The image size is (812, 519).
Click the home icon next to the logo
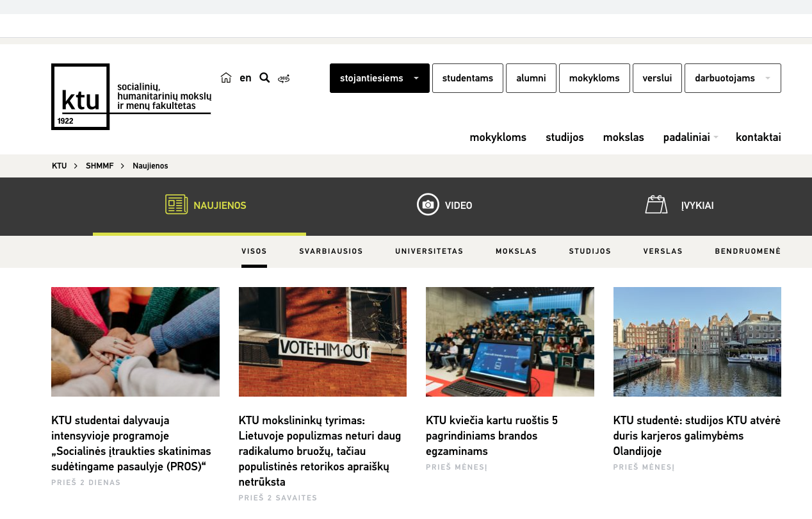[226, 78]
